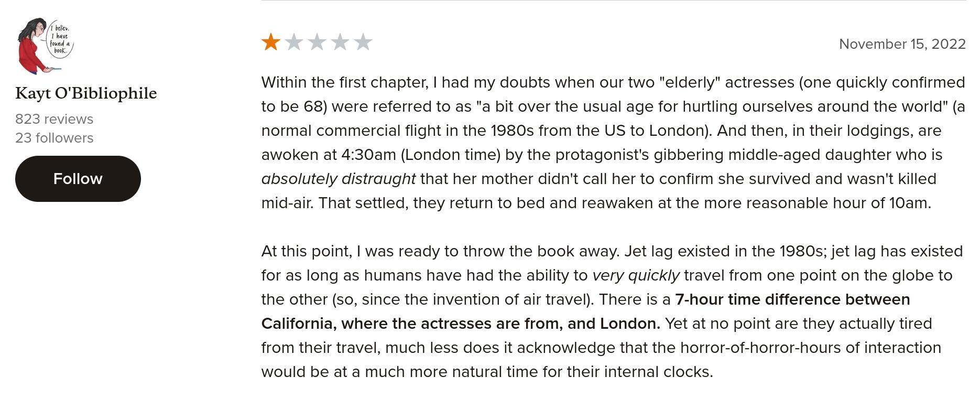Click the fifth gray rating star

[x=363, y=42]
